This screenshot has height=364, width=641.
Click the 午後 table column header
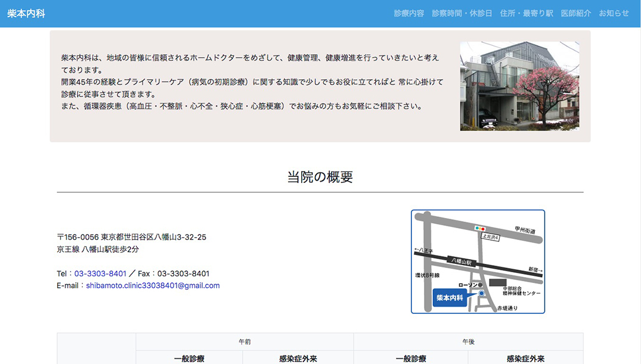pos(468,342)
